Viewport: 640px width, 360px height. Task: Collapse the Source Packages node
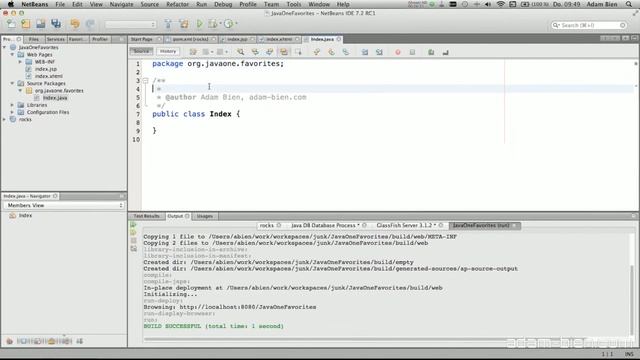(x=12, y=83)
